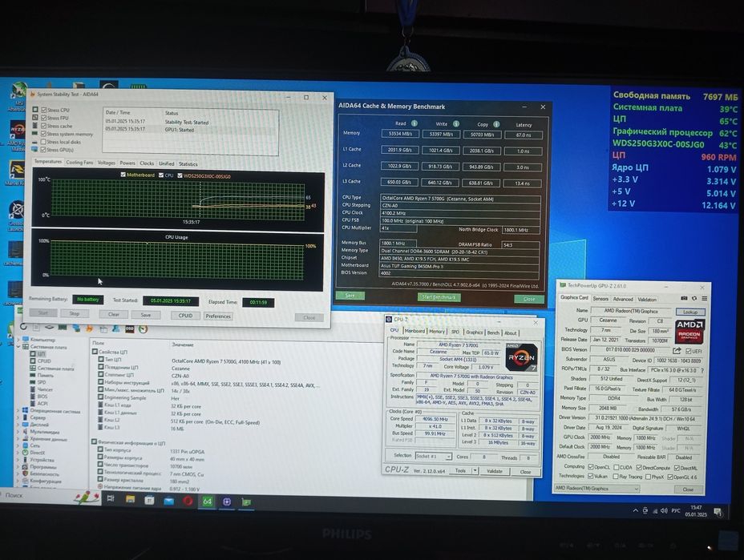744x560 pixels.
Task: Switch to Cooling Fans tab
Action: point(79,162)
